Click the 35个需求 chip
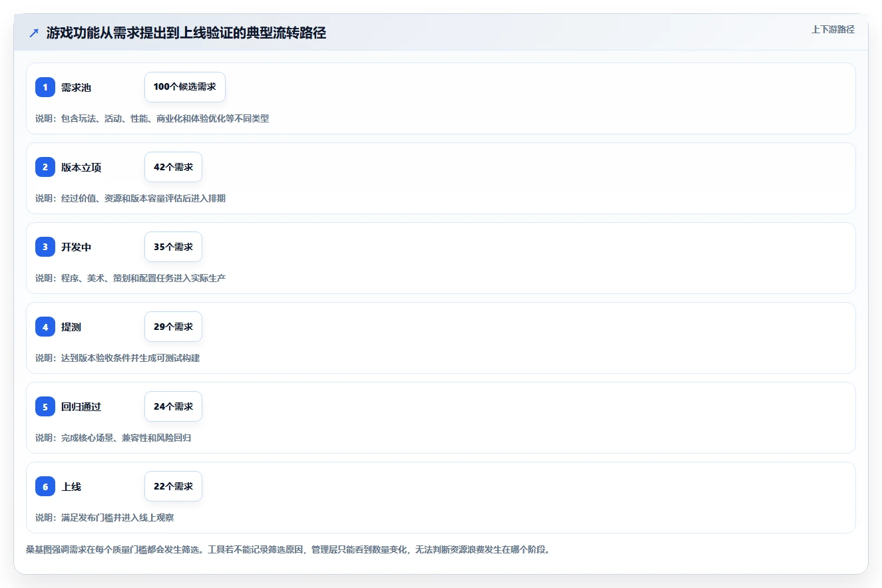Image resolution: width=882 pixels, height=588 pixels. pos(173,247)
